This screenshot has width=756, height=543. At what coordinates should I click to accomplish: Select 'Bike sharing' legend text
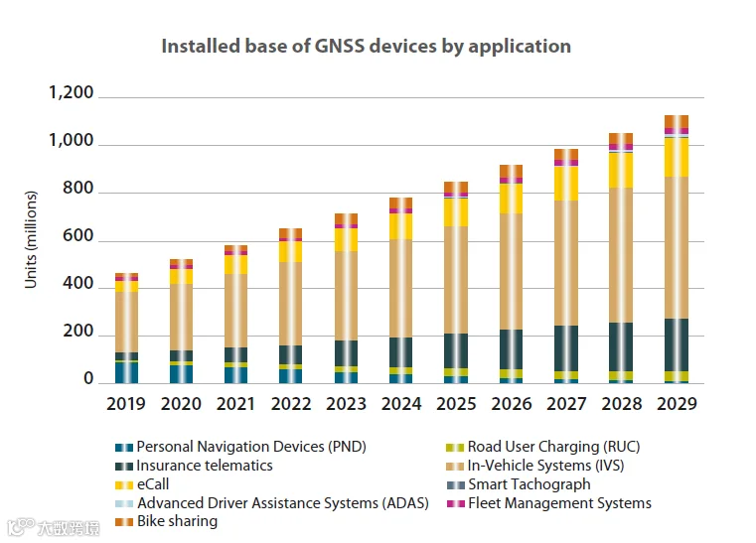[177, 522]
